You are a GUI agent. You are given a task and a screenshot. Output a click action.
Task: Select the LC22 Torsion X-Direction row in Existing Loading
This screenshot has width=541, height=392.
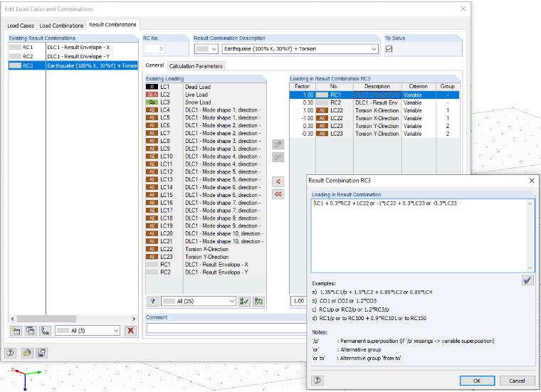(206, 249)
